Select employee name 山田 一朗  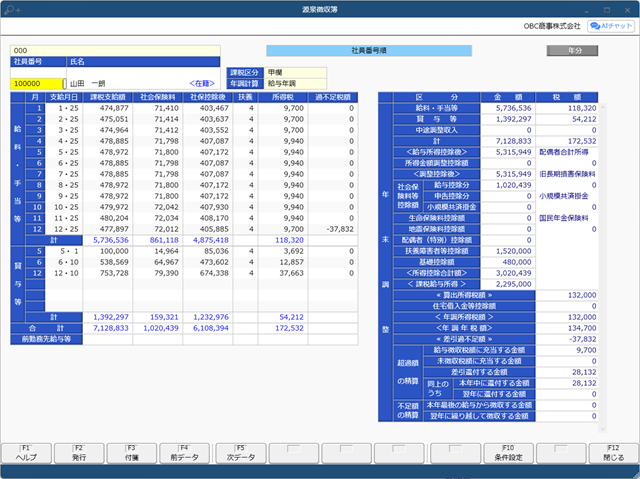[x=87, y=84]
